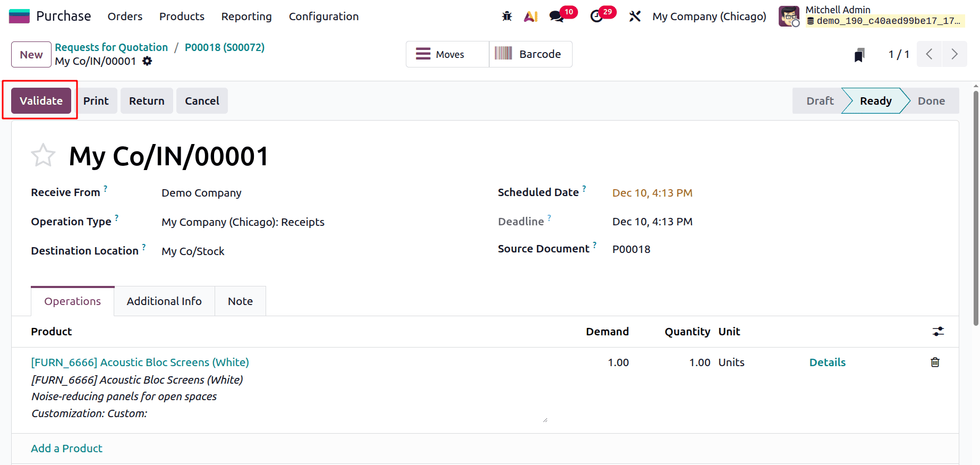The width and height of the screenshot is (980, 465).
Task: Click the bug debug tools icon
Action: (x=507, y=16)
